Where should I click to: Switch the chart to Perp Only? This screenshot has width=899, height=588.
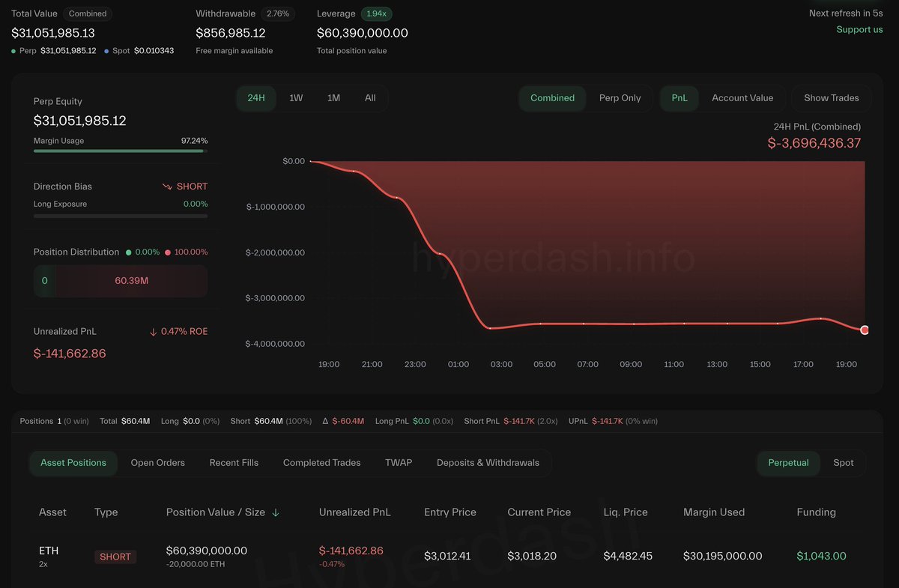[620, 98]
